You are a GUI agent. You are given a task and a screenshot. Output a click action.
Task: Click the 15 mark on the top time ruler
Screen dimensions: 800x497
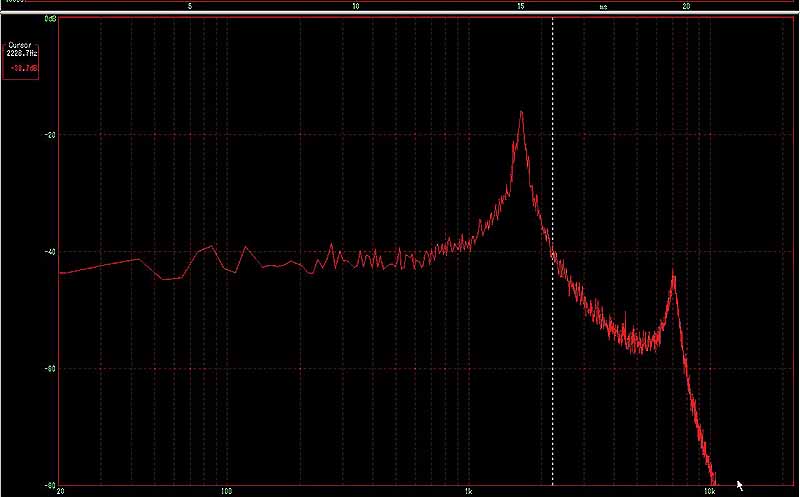coord(521,6)
